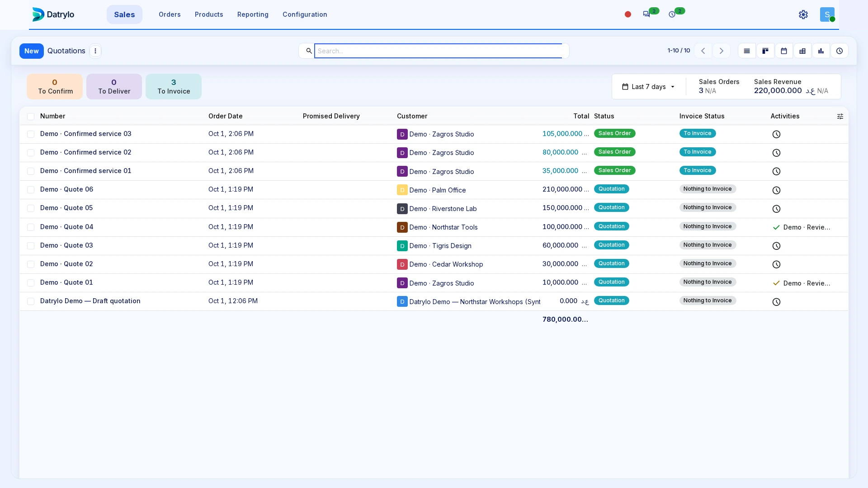Open the activities clock icon in header
868x488 pixels.
click(x=672, y=14)
